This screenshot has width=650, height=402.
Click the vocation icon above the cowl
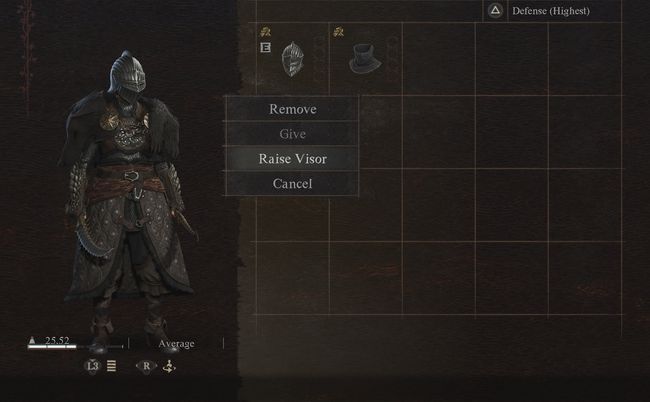pyautogui.click(x=339, y=31)
